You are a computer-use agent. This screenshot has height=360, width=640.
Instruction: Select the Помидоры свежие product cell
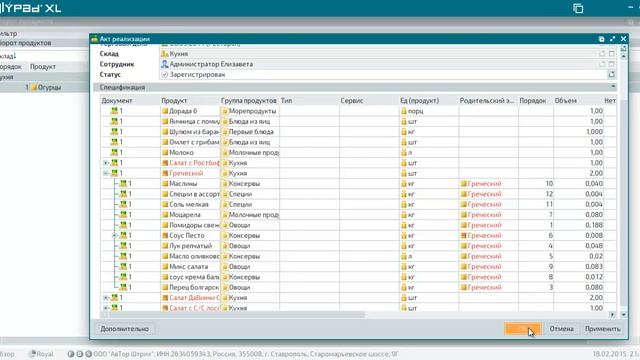(x=190, y=225)
